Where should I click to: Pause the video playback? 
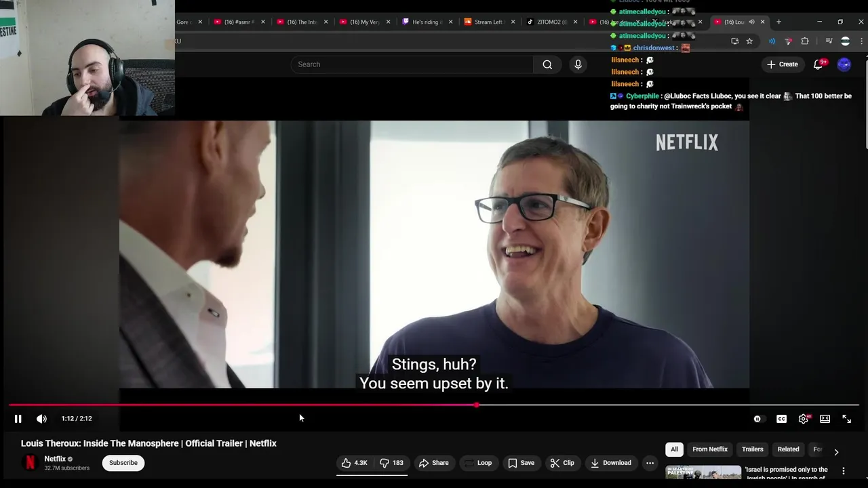pyautogui.click(x=18, y=419)
